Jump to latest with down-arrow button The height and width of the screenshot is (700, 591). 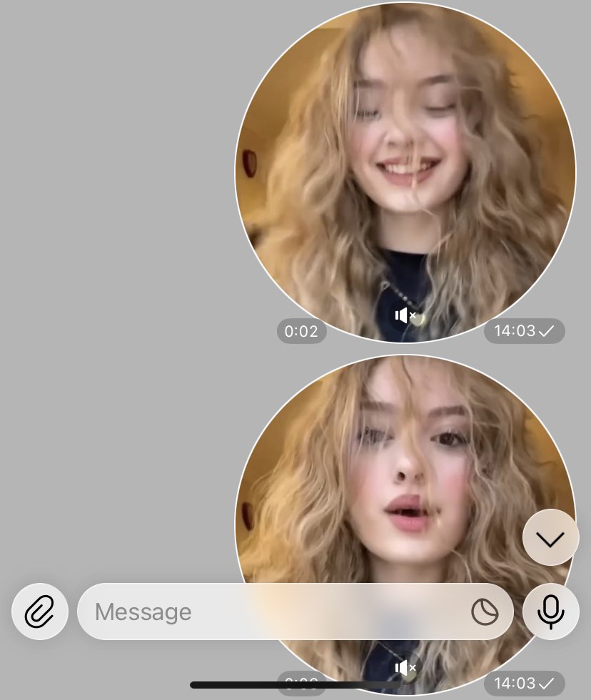(x=551, y=537)
